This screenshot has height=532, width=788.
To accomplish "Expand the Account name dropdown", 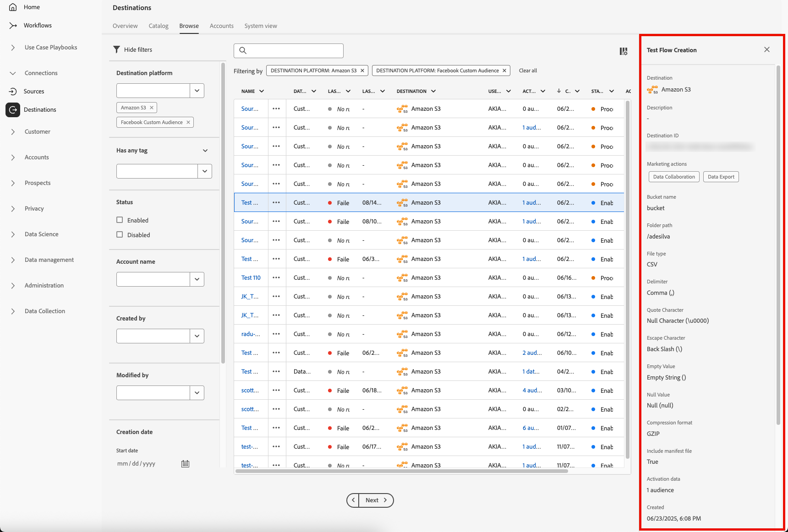I will 197,279.
